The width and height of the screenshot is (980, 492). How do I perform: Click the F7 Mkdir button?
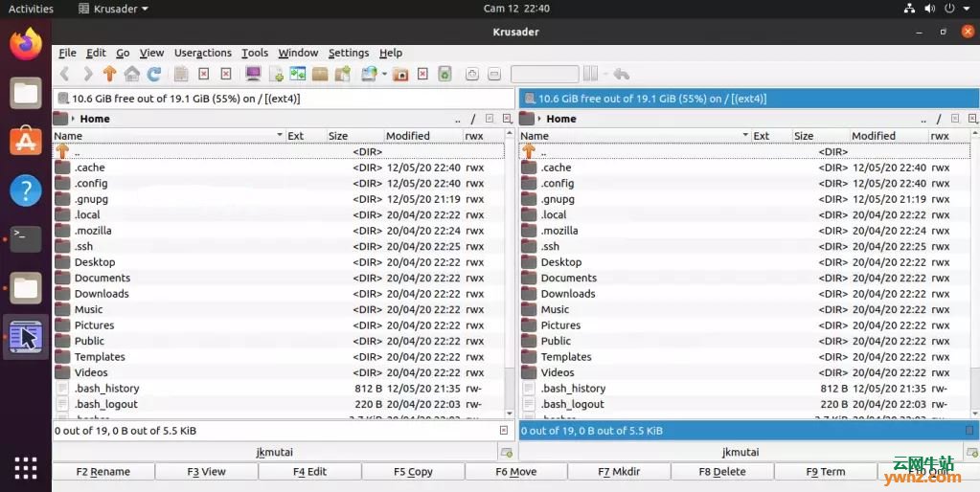(x=619, y=471)
